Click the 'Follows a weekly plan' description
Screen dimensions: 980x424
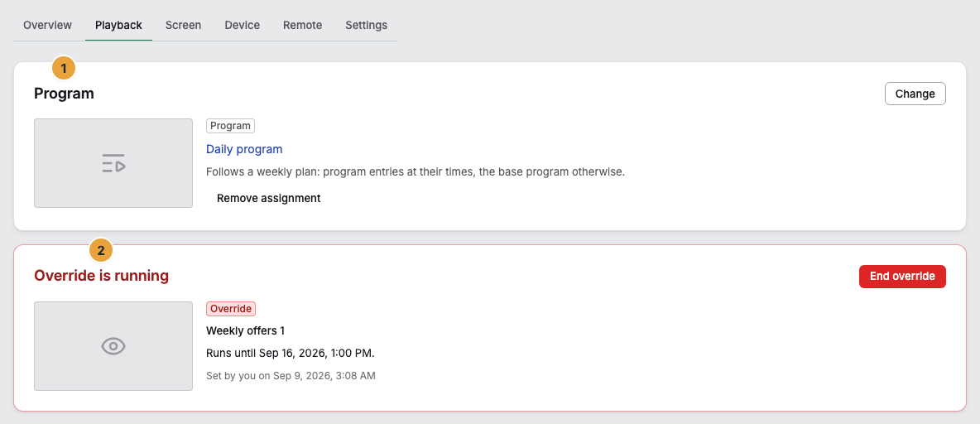(x=416, y=171)
